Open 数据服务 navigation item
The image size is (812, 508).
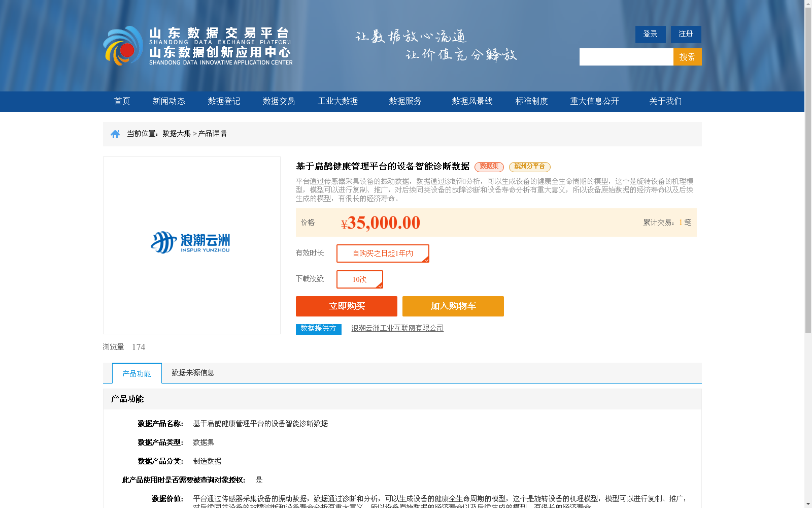[405, 101]
